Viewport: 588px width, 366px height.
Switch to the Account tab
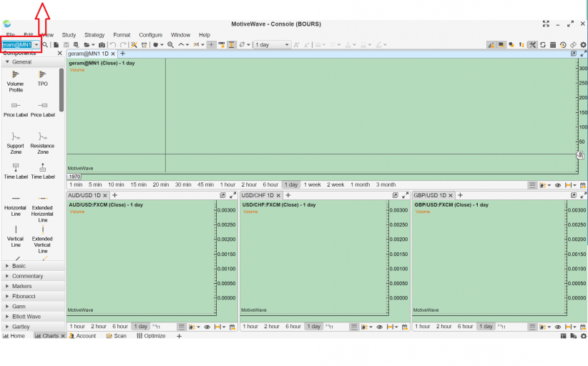pyautogui.click(x=82, y=336)
